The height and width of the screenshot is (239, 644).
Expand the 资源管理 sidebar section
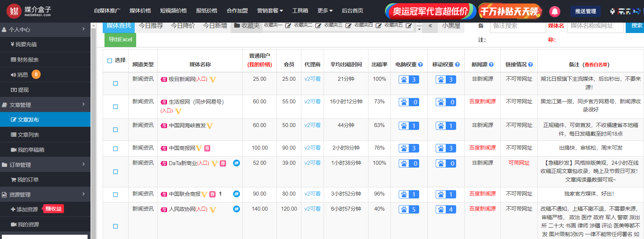(x=45, y=195)
